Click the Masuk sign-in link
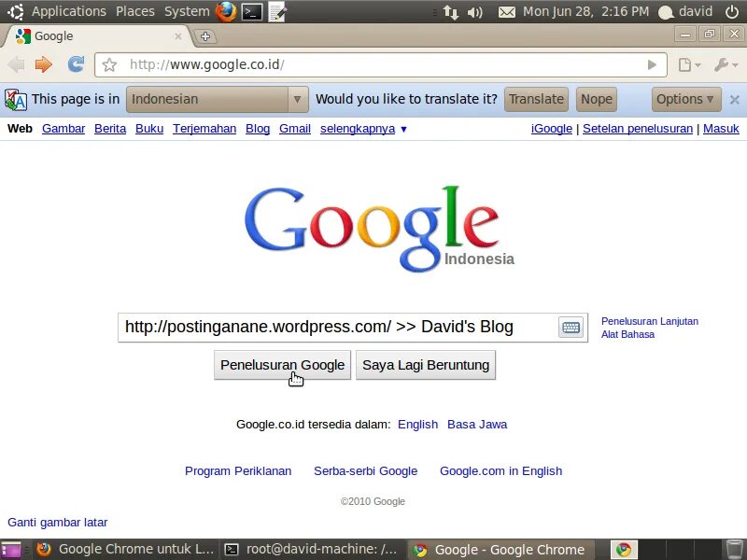The image size is (747, 560). (x=721, y=129)
